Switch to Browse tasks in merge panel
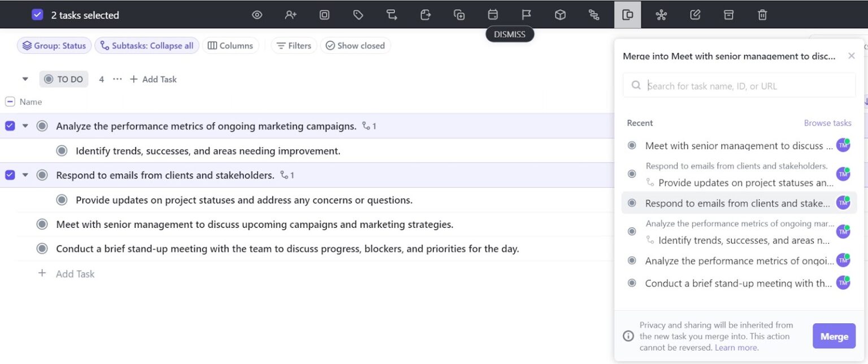868x364 pixels. [827, 123]
